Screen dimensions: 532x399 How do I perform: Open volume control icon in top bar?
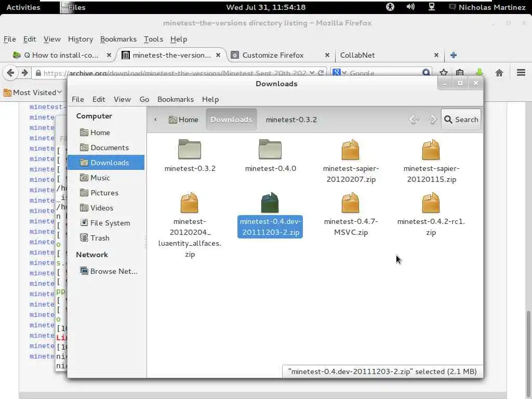click(x=410, y=7)
